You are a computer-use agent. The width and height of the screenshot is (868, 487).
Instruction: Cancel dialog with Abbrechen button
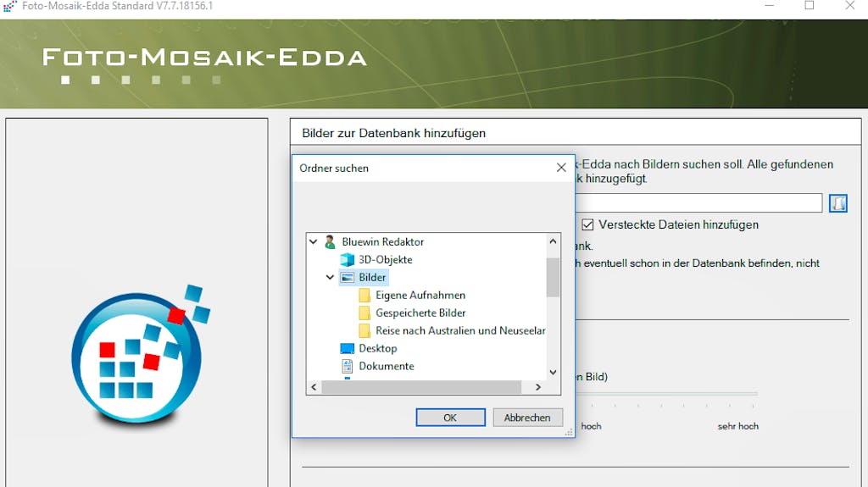point(527,418)
